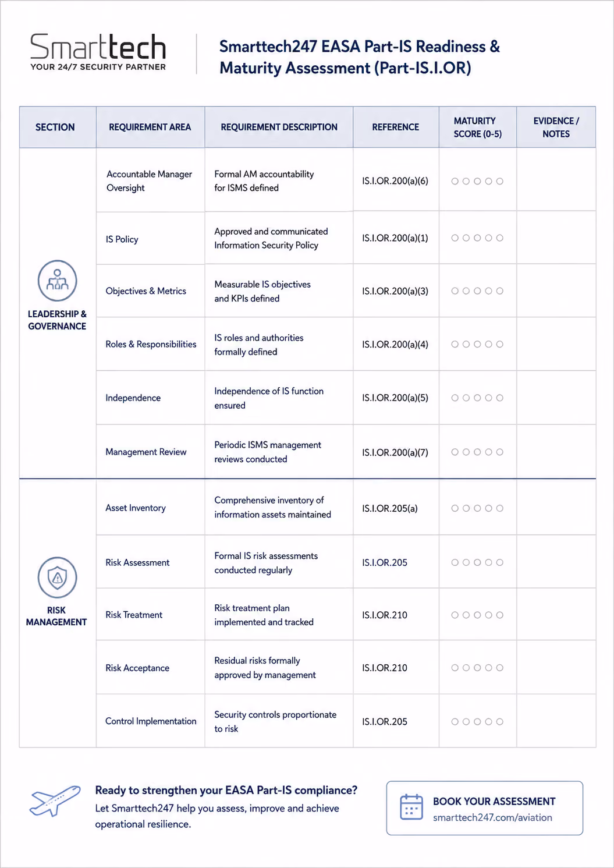Click the MATURITY SCORE (0-5) header
The width and height of the screenshot is (614, 868).
tap(478, 127)
